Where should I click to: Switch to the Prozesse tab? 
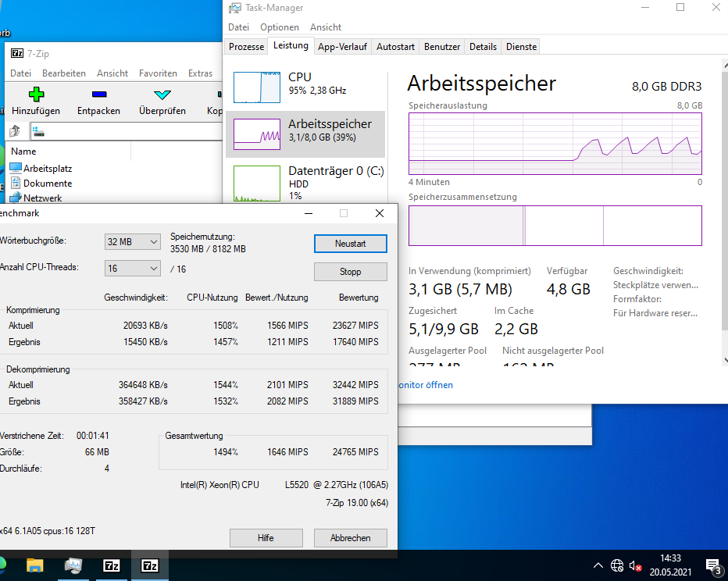tap(247, 47)
